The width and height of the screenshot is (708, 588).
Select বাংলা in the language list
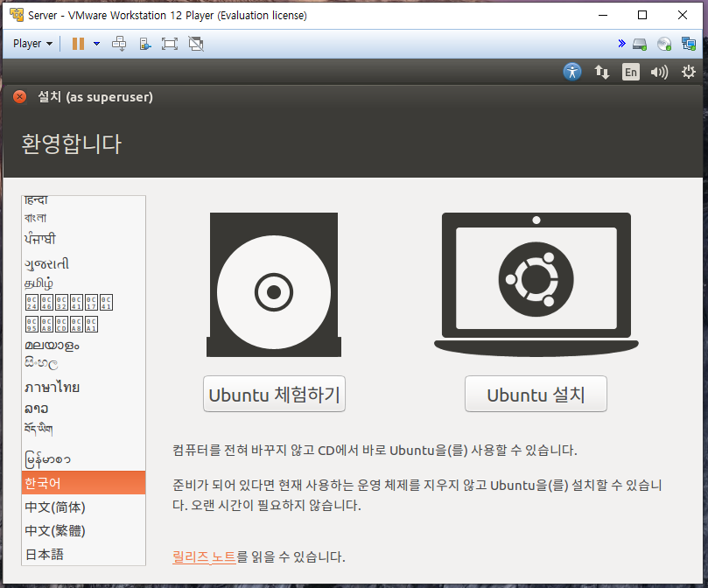(83, 218)
